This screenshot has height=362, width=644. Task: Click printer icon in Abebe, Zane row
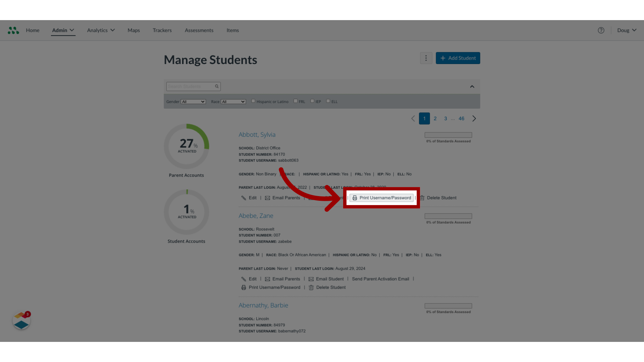pyautogui.click(x=244, y=288)
